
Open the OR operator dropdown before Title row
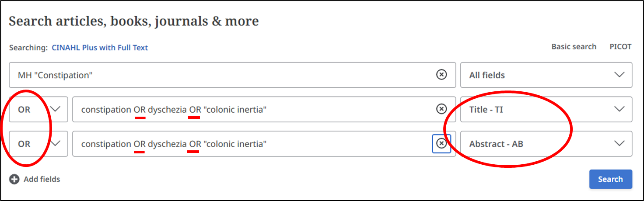click(38, 109)
